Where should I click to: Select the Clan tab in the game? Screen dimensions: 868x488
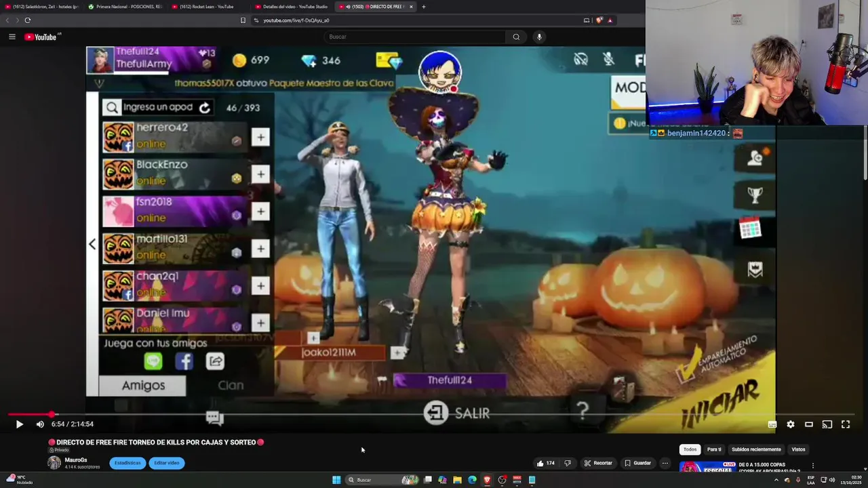[231, 386]
